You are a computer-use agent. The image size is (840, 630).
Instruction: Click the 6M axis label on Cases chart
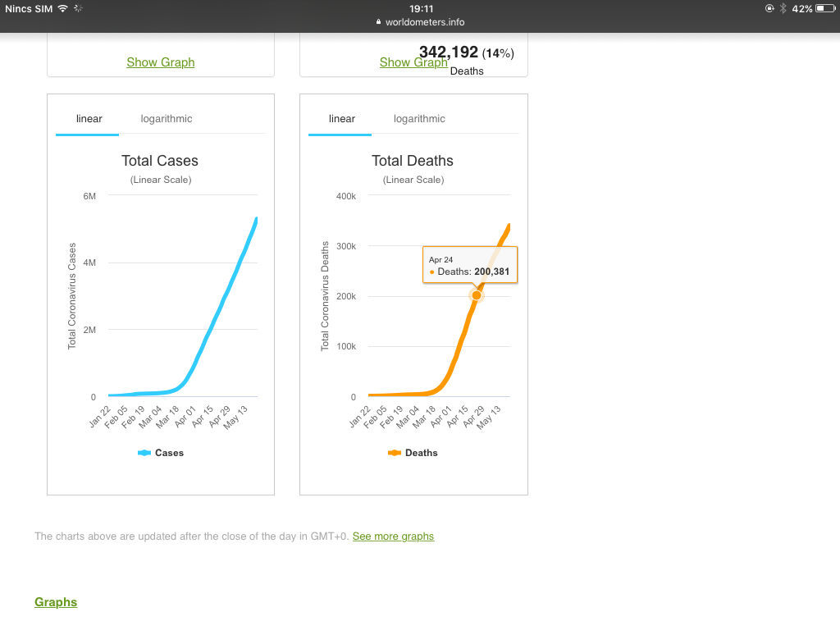pyautogui.click(x=89, y=197)
